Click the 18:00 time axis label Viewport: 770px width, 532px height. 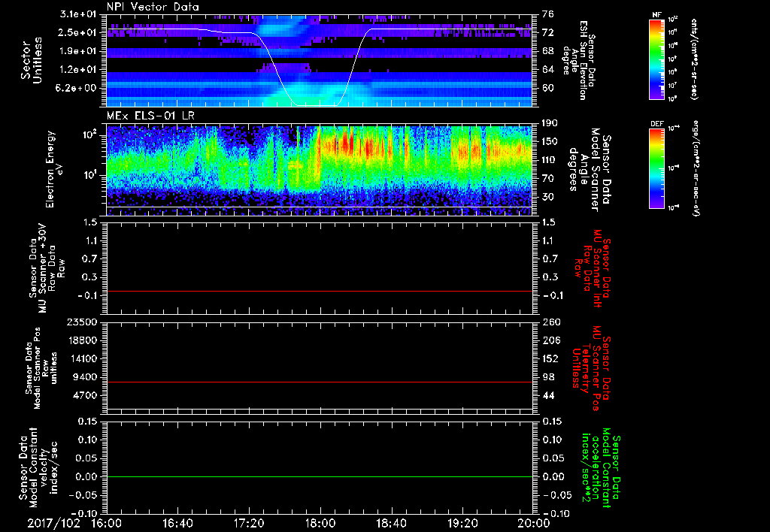[x=320, y=523]
